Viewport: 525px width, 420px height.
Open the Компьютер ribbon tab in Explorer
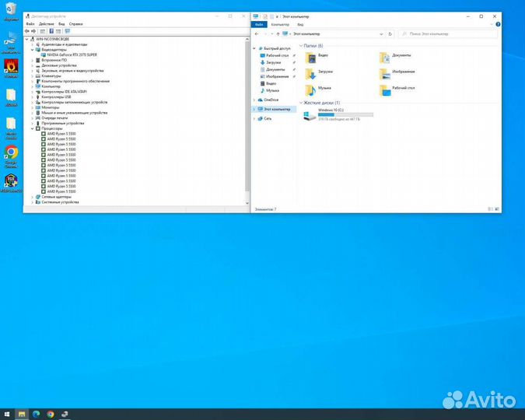(280, 24)
